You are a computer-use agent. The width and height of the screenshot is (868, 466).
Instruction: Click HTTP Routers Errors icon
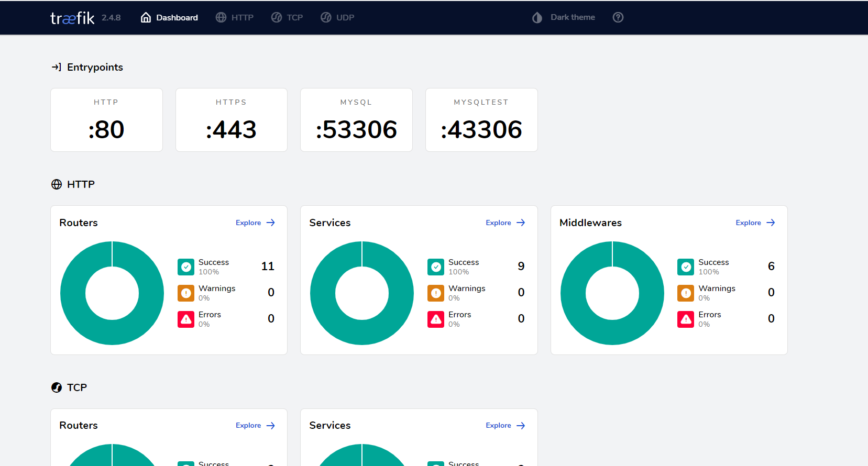[x=186, y=319]
